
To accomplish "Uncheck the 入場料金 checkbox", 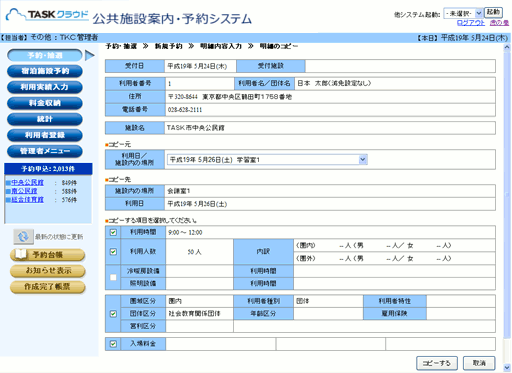I will pyautogui.click(x=113, y=344).
